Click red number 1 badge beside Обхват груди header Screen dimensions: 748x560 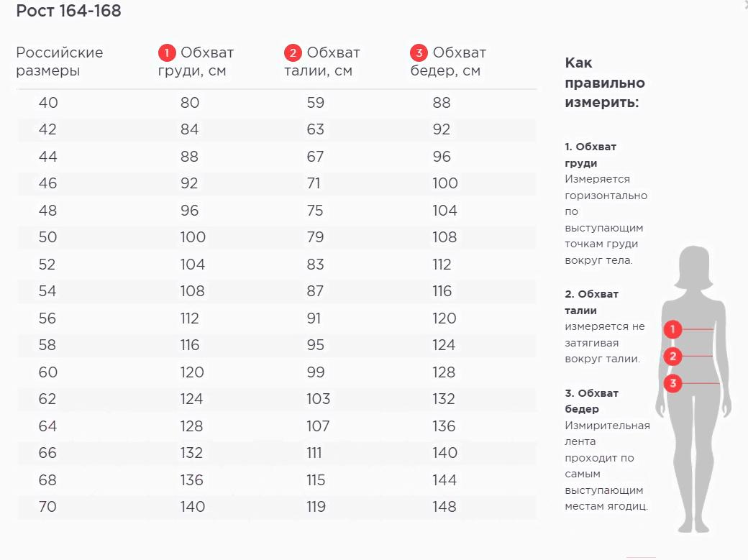click(x=167, y=52)
